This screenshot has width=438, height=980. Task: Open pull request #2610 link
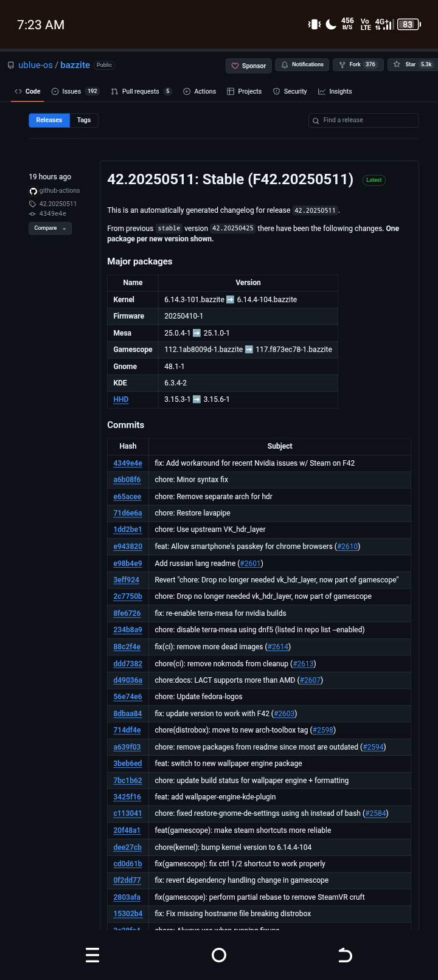(x=348, y=547)
